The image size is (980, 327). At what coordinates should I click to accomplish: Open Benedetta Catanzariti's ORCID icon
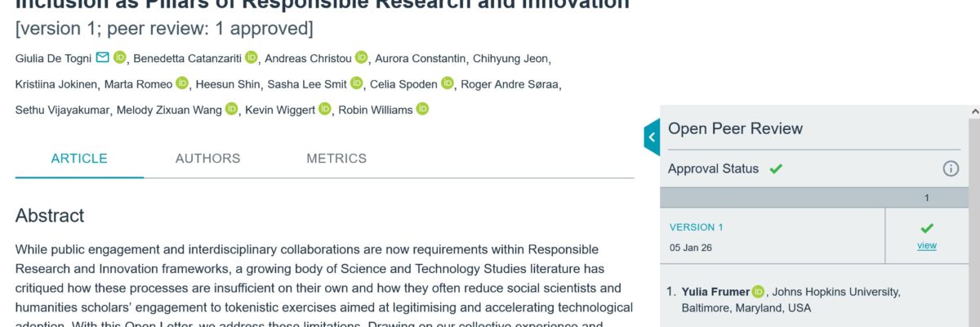point(252,57)
